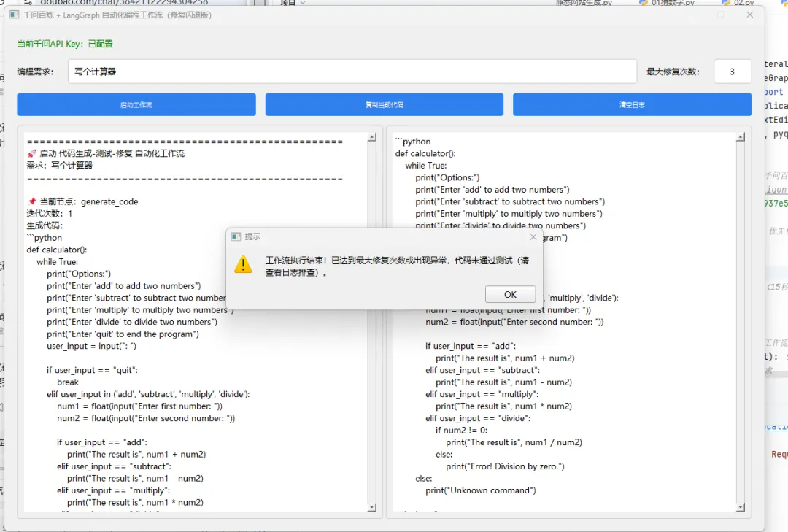Click the log line 需求: 写个计算器

(59, 166)
